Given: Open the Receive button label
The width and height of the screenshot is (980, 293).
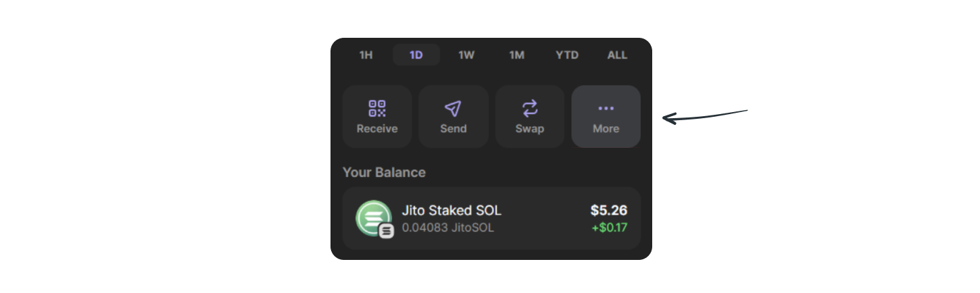Looking at the screenshot, I should point(377,128).
